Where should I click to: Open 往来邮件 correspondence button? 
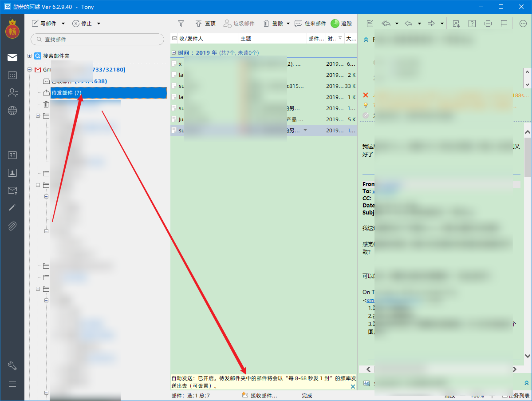[x=310, y=24]
